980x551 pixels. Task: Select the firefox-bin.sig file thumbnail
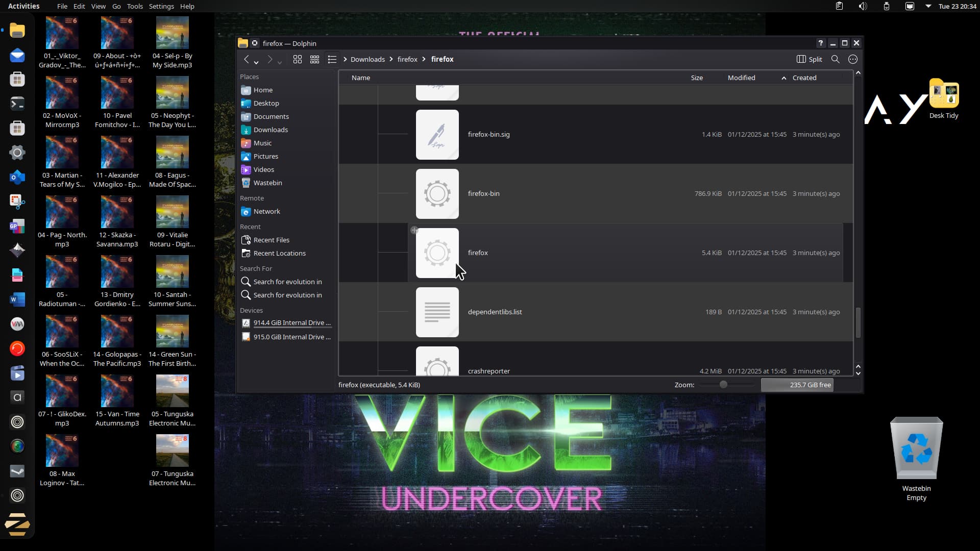point(437,135)
